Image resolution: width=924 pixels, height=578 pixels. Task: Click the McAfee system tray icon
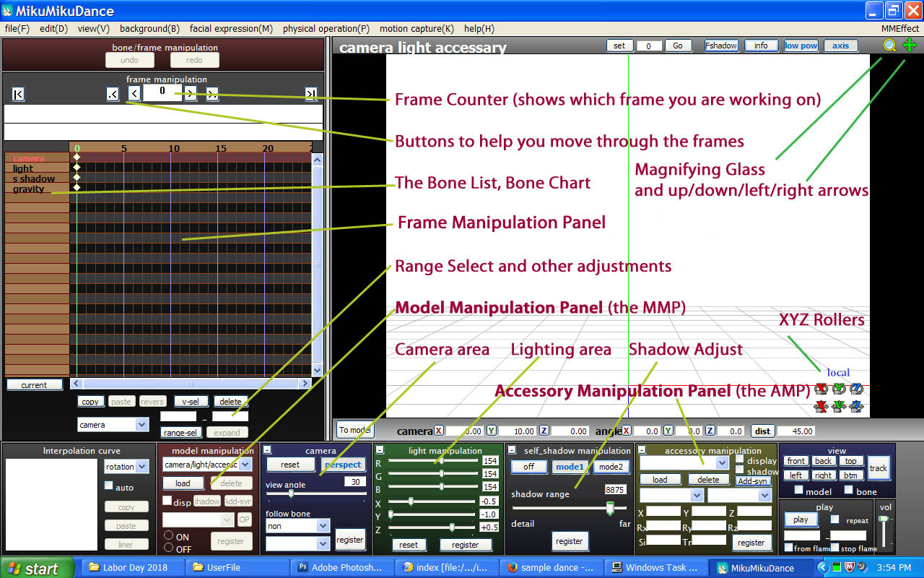(850, 568)
